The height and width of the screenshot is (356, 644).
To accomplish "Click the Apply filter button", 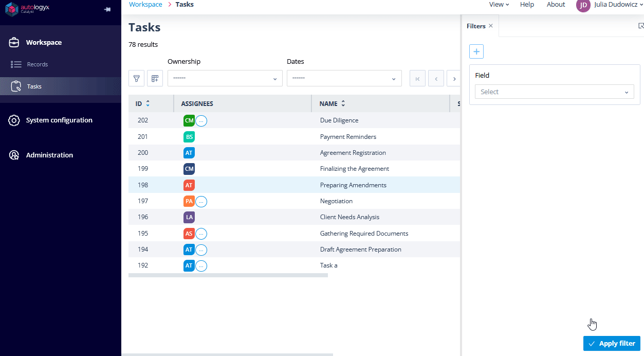I will (x=612, y=343).
